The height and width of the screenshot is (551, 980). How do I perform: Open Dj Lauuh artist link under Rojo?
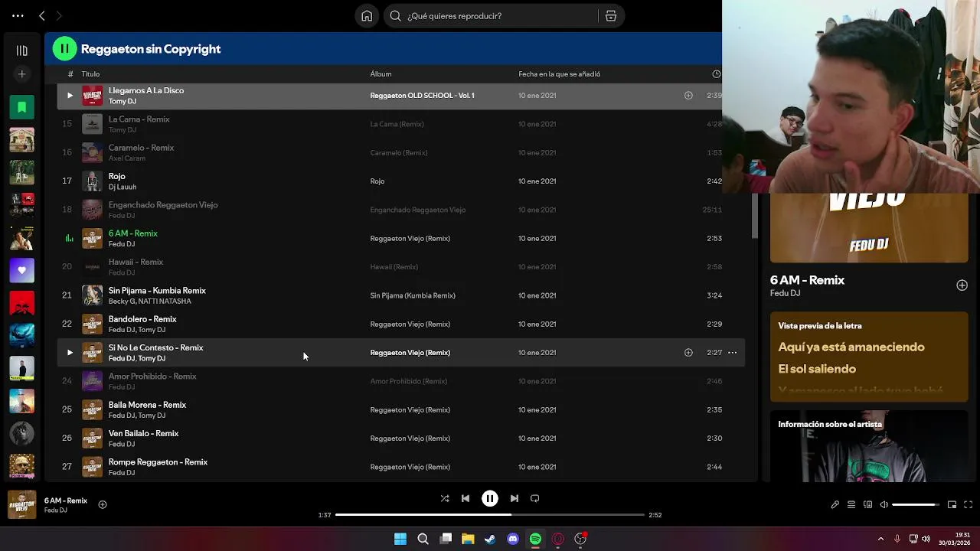(x=122, y=187)
